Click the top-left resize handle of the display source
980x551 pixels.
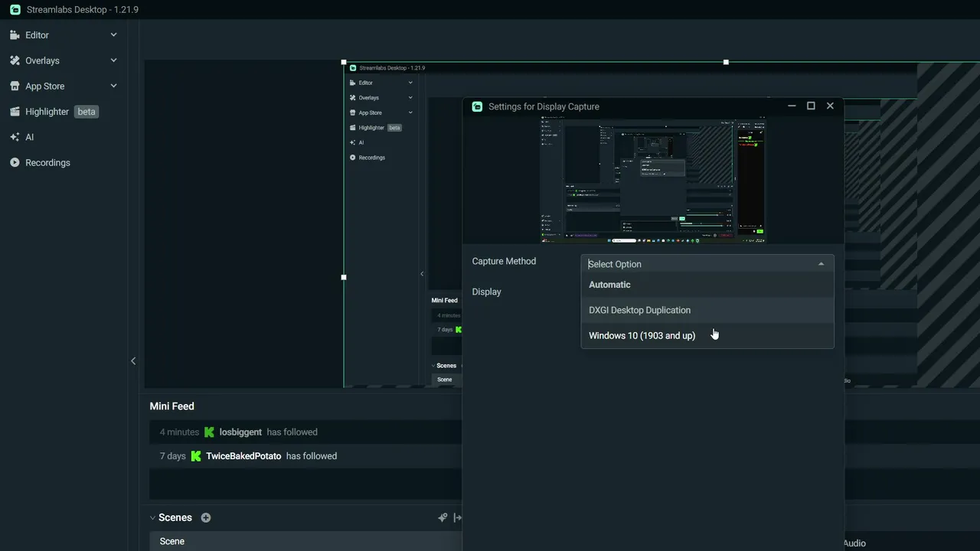coord(344,62)
